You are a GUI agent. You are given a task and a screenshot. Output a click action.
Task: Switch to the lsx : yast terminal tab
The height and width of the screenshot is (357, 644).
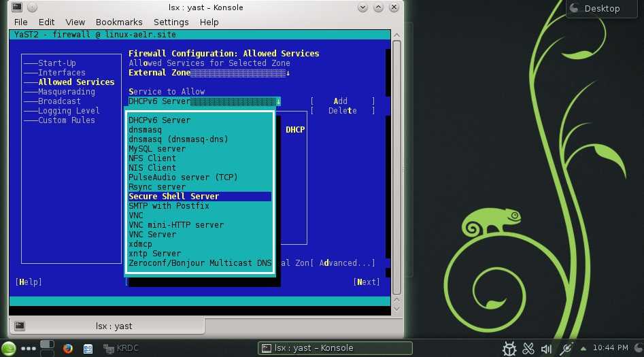(107, 326)
